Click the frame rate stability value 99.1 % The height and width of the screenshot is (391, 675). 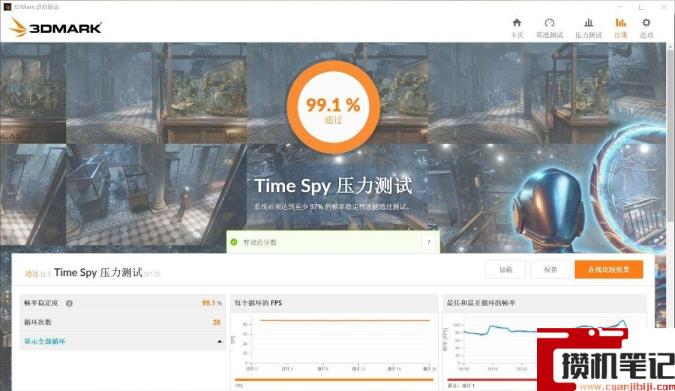tap(212, 303)
